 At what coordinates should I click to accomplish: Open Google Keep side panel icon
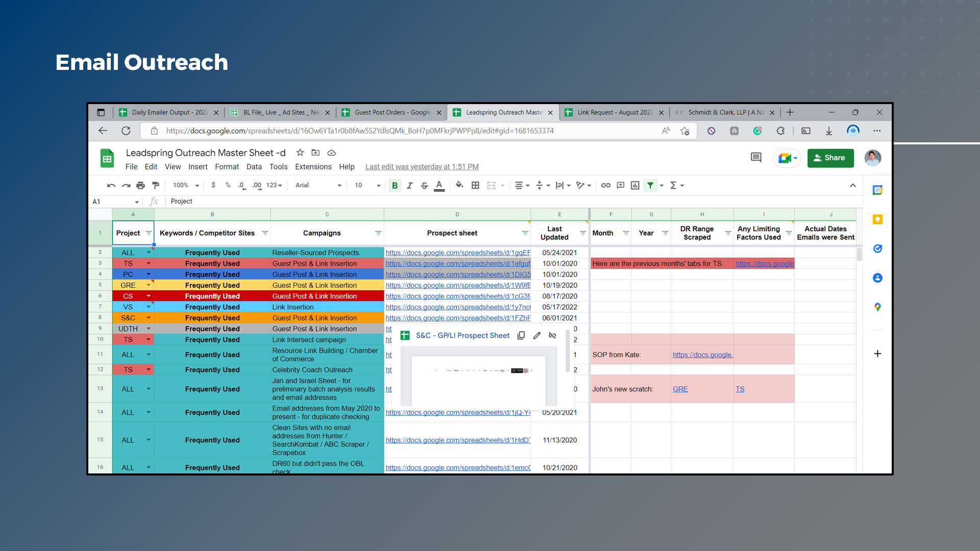tap(877, 219)
